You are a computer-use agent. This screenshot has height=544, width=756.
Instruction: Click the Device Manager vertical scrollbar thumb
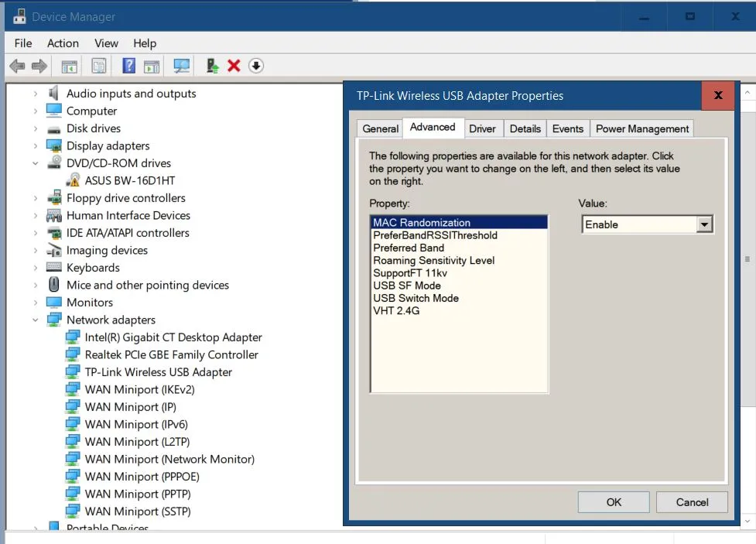click(x=747, y=259)
